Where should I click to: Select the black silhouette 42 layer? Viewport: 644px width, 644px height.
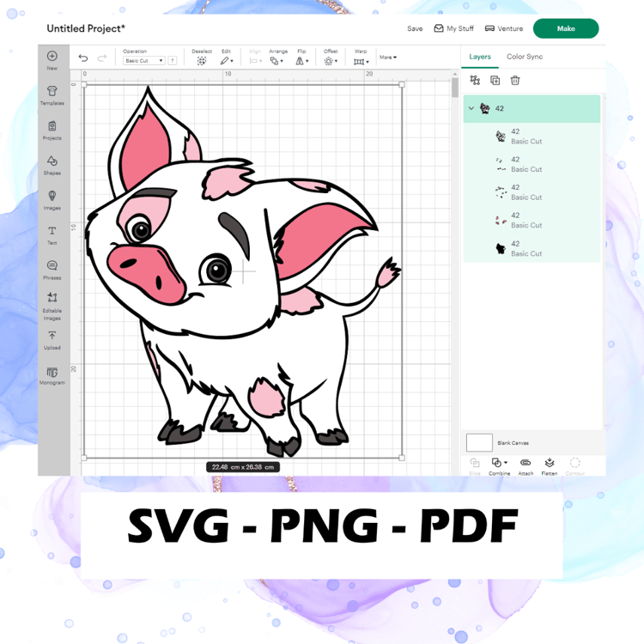click(x=532, y=248)
